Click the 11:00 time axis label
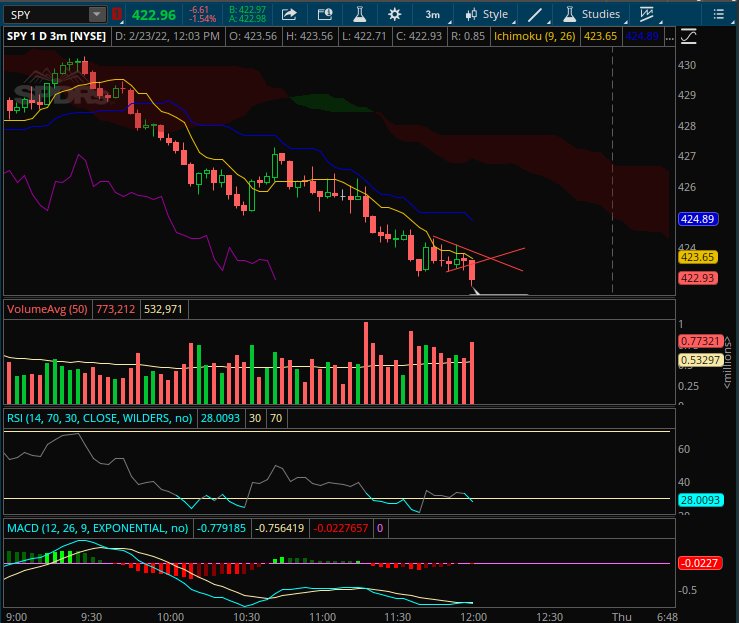739x623 pixels. (322, 617)
